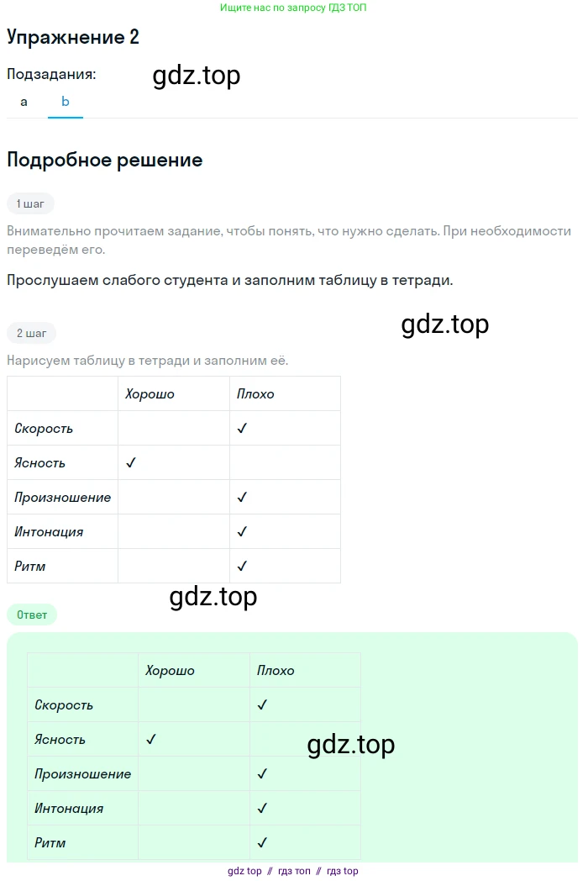Click the "Упражнение 2" page heading
The height and width of the screenshot is (881, 588).
pos(73,37)
